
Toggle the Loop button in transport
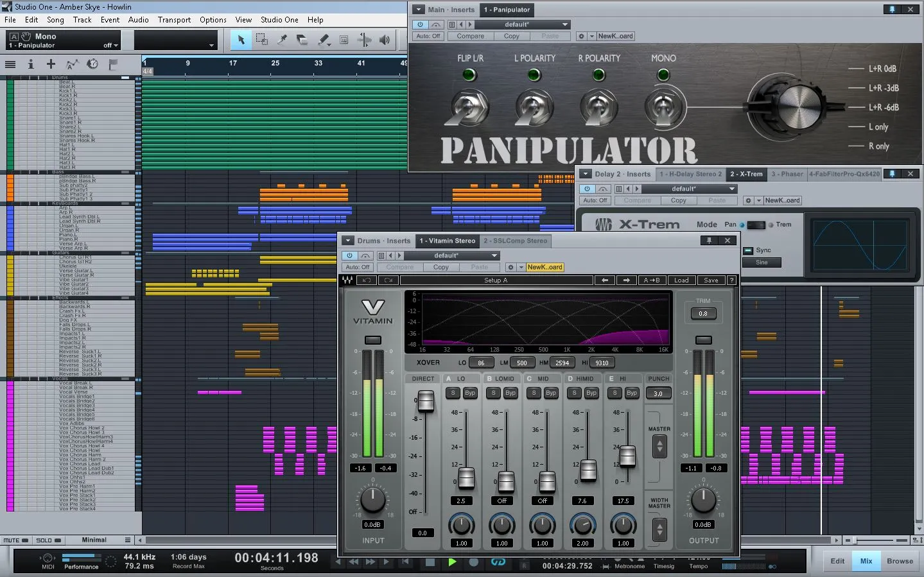(x=498, y=562)
